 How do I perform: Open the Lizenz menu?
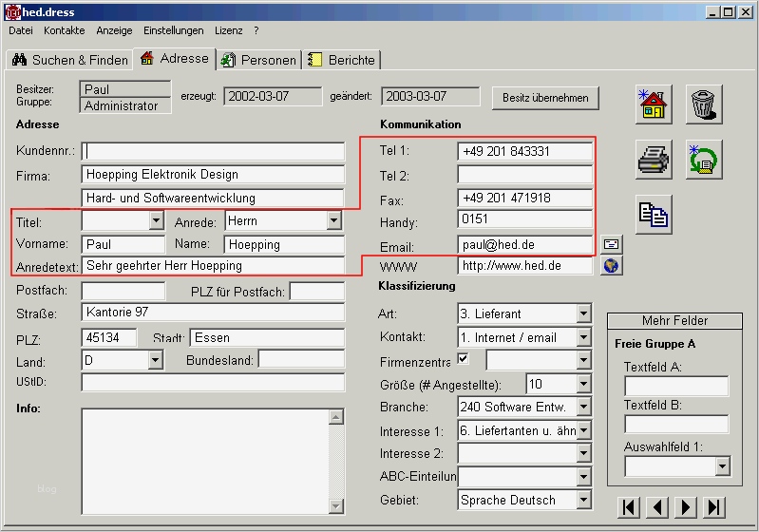coord(229,30)
